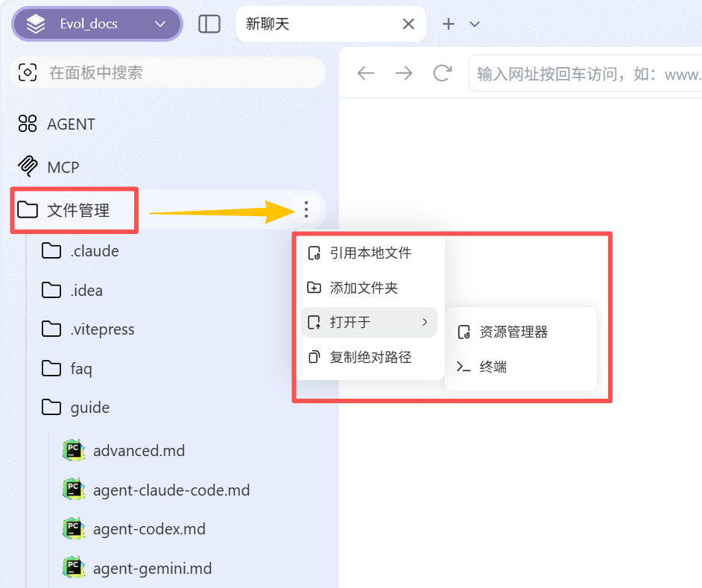Open in 终端 from submenu
The image size is (702, 588).
[493, 367]
